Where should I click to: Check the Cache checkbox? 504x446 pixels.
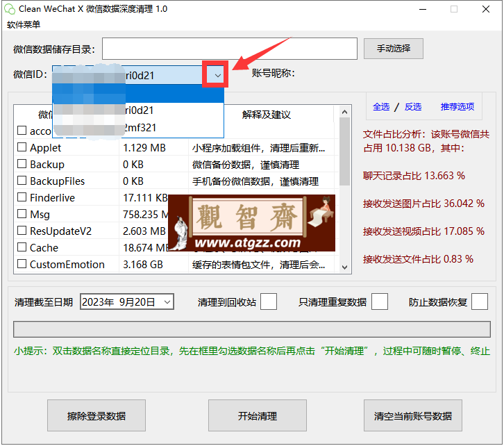tap(22, 247)
